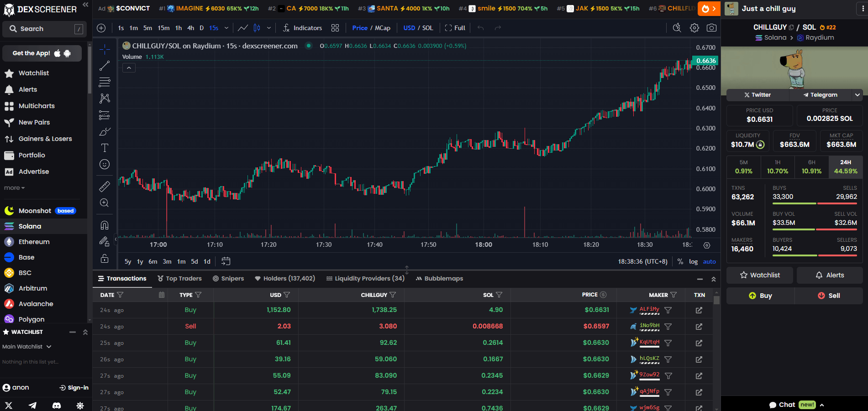This screenshot has height=411, width=868.
Task: Open the ALFiMy transaction in explorer
Action: (x=699, y=310)
